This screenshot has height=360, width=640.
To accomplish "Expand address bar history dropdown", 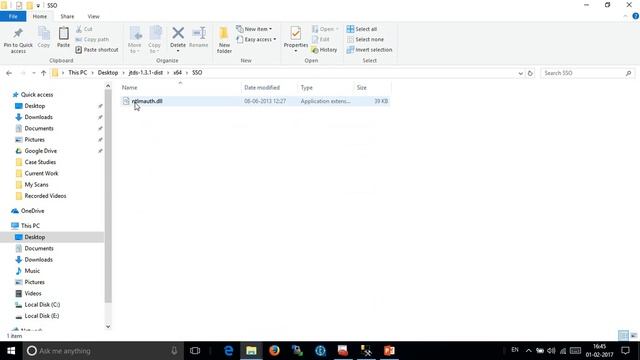I will pos(520,73).
